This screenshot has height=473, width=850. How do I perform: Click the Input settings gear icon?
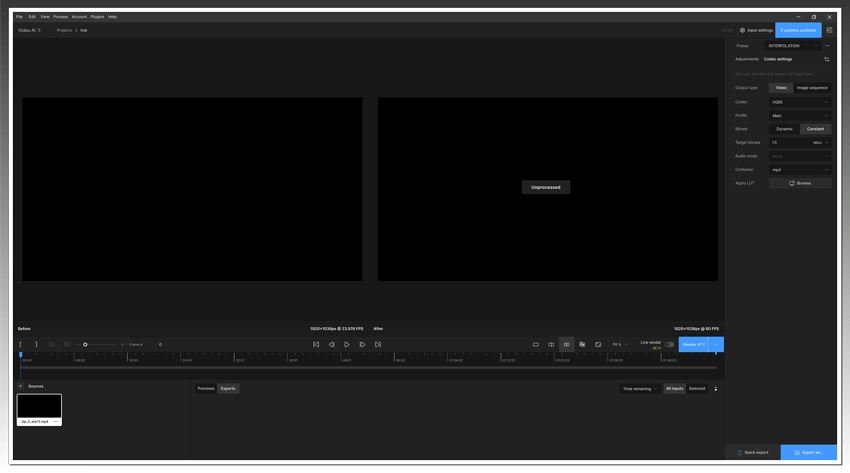(743, 30)
